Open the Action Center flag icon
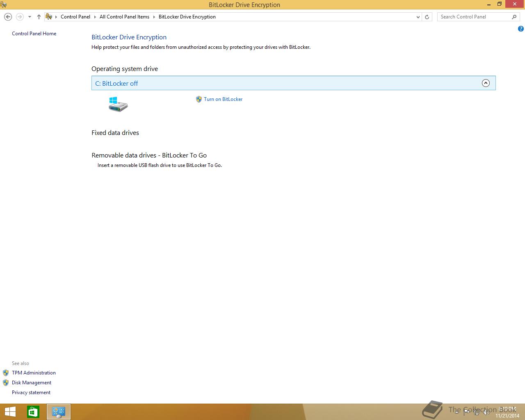Screen dimensions: 525x420 click(x=467, y=412)
